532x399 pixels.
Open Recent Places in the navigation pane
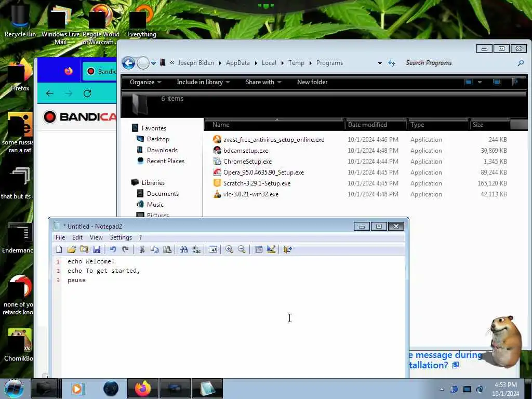pyautogui.click(x=165, y=161)
